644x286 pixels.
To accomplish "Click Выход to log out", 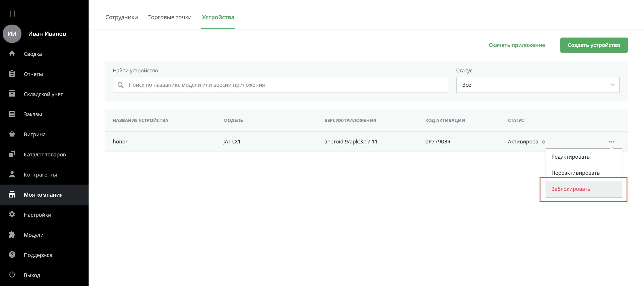I will point(44,275).
